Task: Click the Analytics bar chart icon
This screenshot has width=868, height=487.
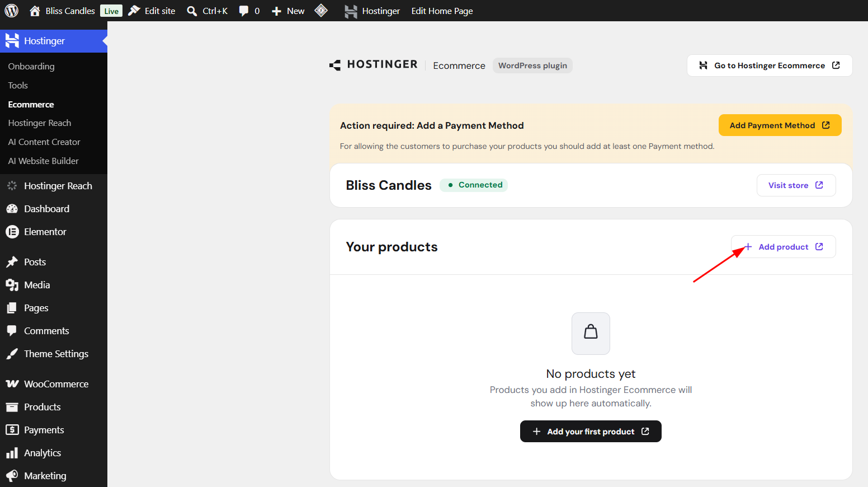Action: pos(12,453)
